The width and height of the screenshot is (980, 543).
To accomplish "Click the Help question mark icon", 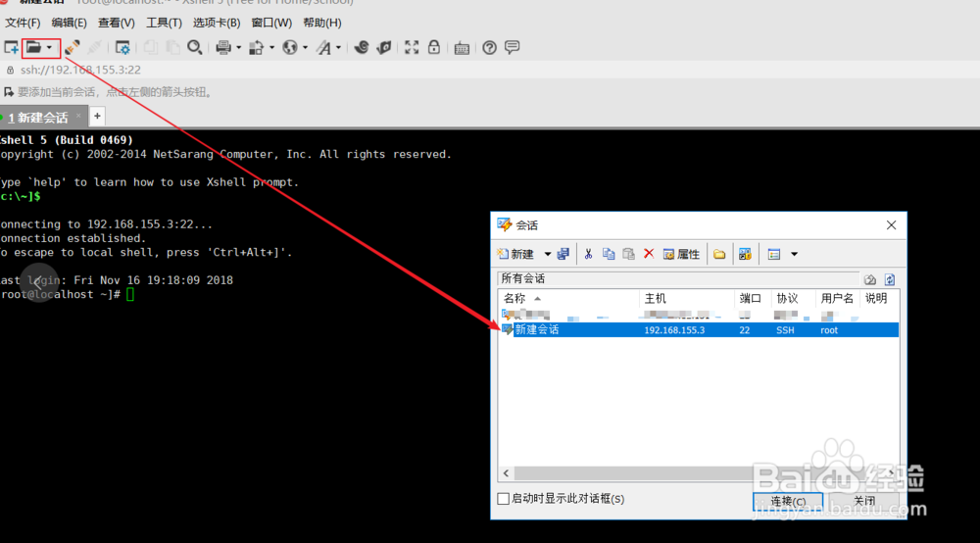I will click(489, 47).
